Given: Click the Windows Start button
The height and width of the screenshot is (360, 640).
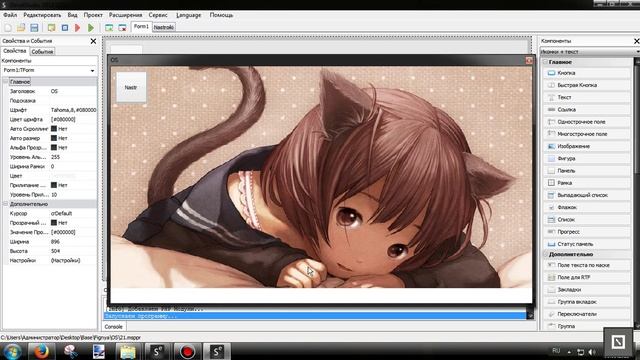Looking at the screenshot, I should click(12, 351).
